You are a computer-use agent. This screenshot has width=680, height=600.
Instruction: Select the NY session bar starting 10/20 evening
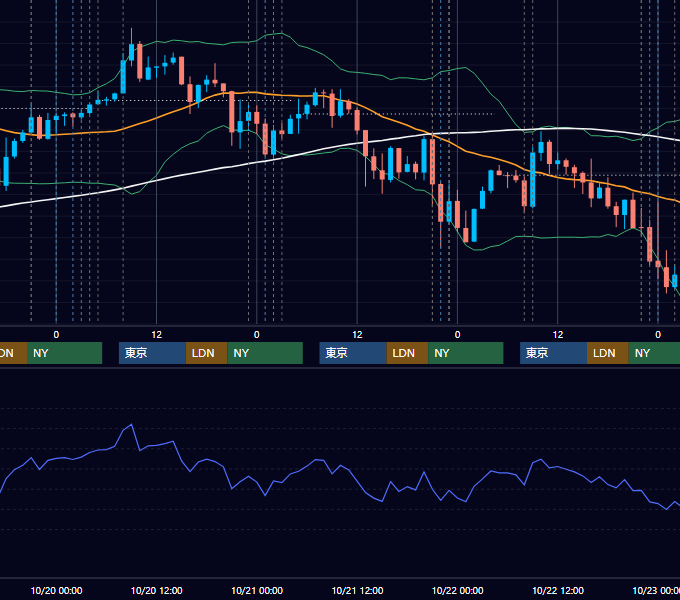coord(265,353)
